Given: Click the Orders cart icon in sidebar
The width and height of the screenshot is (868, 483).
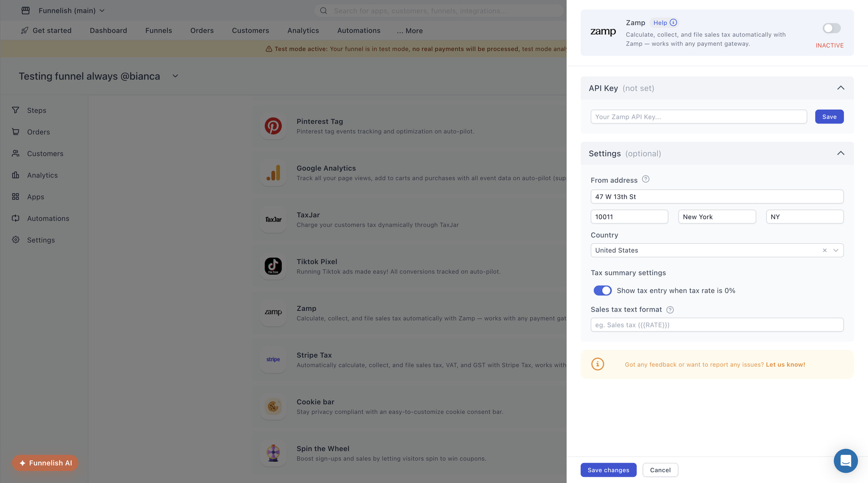Looking at the screenshot, I should pyautogui.click(x=15, y=132).
